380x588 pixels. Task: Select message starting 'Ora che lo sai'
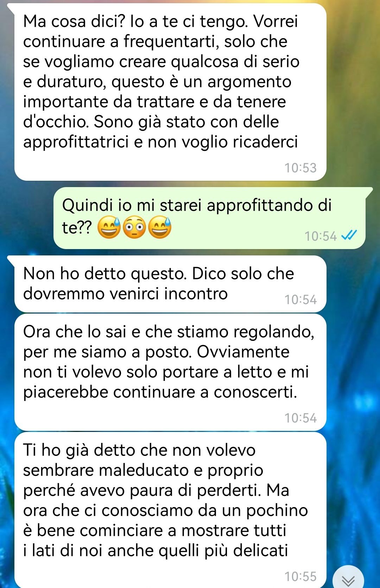[170, 372]
